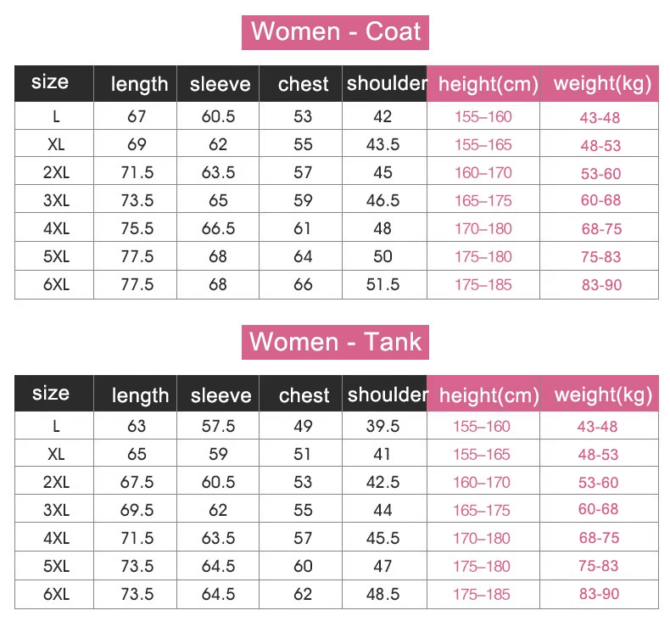Click Coat sleeve value 66.5
The height and width of the screenshot is (644, 670).
pyautogui.click(x=218, y=229)
